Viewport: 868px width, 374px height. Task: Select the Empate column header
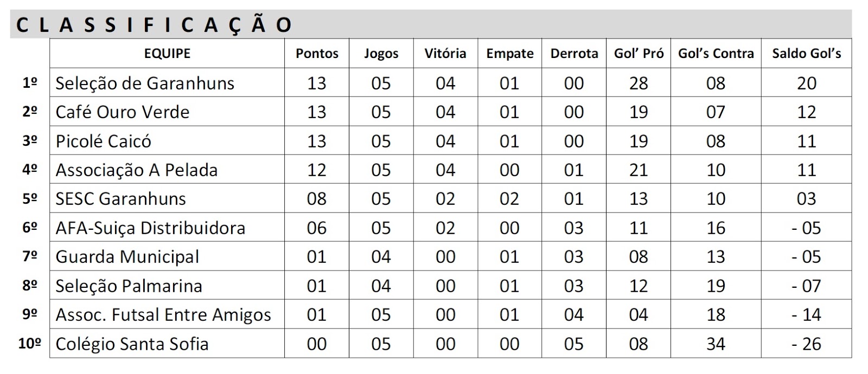point(510,54)
